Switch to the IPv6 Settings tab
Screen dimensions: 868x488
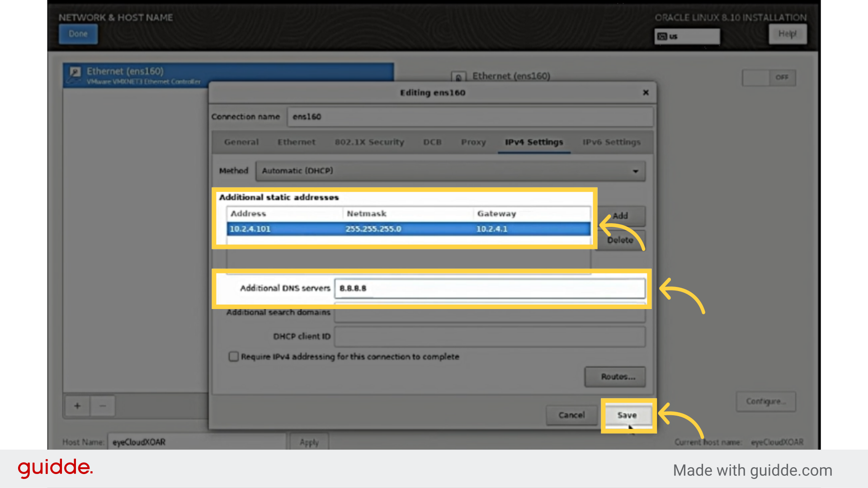(x=611, y=142)
